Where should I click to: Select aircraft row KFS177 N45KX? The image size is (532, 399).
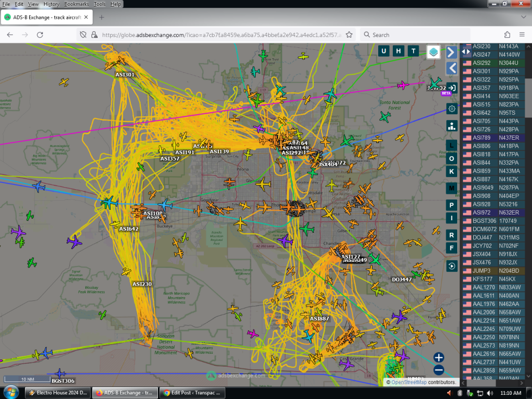pos(494,279)
